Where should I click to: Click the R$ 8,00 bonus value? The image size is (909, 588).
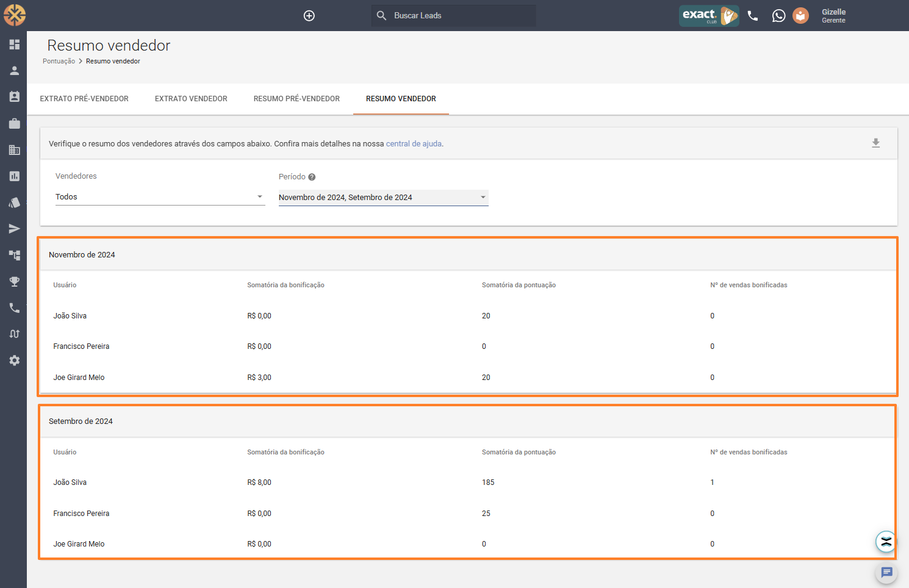click(x=259, y=482)
